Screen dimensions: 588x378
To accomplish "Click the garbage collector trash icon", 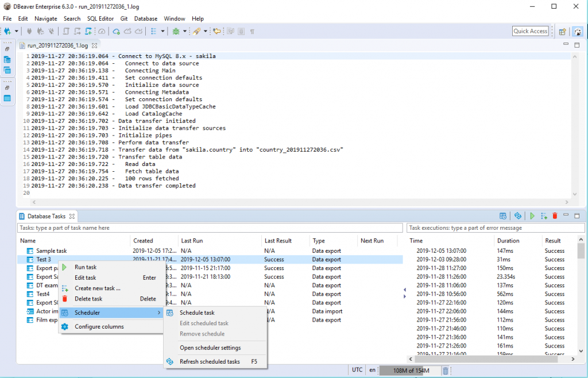I will [445, 371].
